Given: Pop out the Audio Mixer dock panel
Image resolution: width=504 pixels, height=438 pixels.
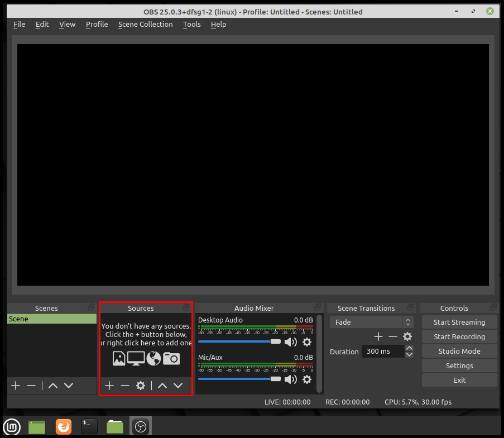Looking at the screenshot, I should [x=318, y=307].
